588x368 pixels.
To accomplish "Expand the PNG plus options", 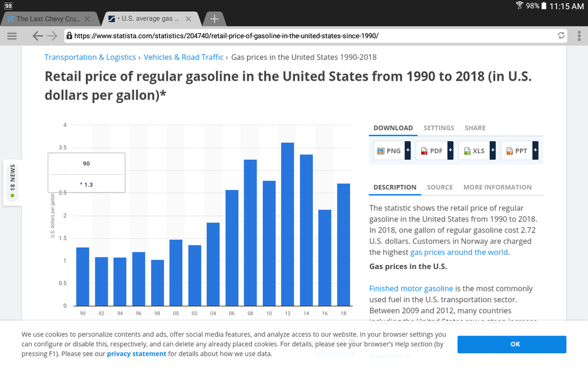I will [x=407, y=151].
